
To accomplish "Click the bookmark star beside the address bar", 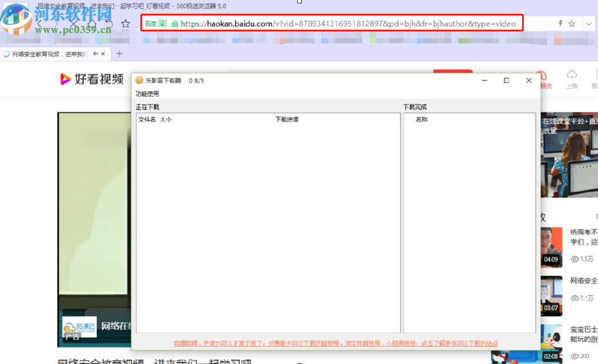I will click(126, 23).
